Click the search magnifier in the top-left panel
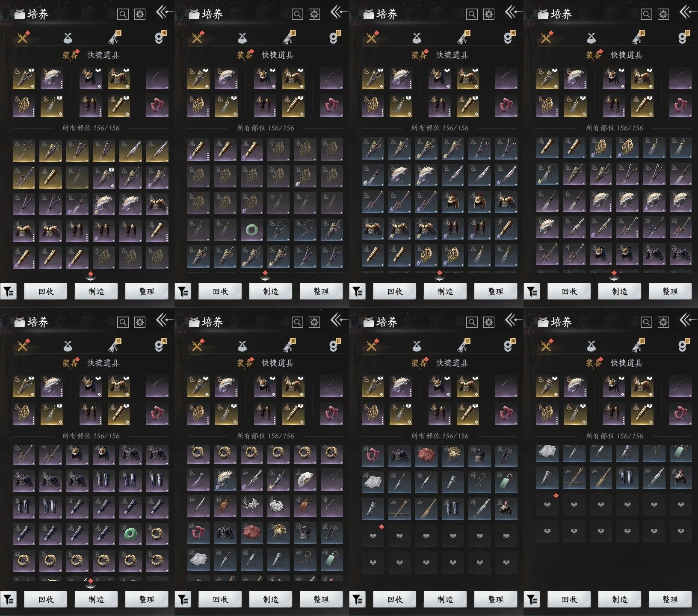The height and width of the screenshot is (616, 698). [123, 15]
